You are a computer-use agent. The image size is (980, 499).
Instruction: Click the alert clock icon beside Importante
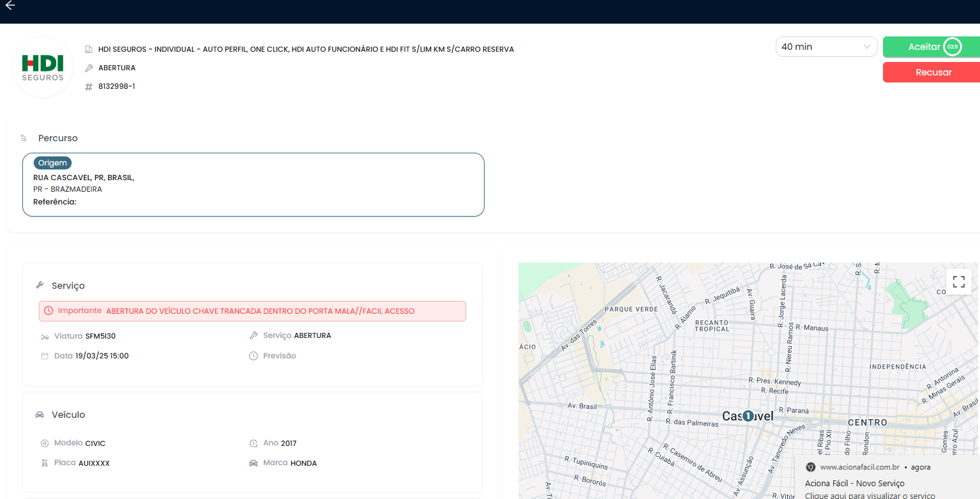[x=49, y=311]
